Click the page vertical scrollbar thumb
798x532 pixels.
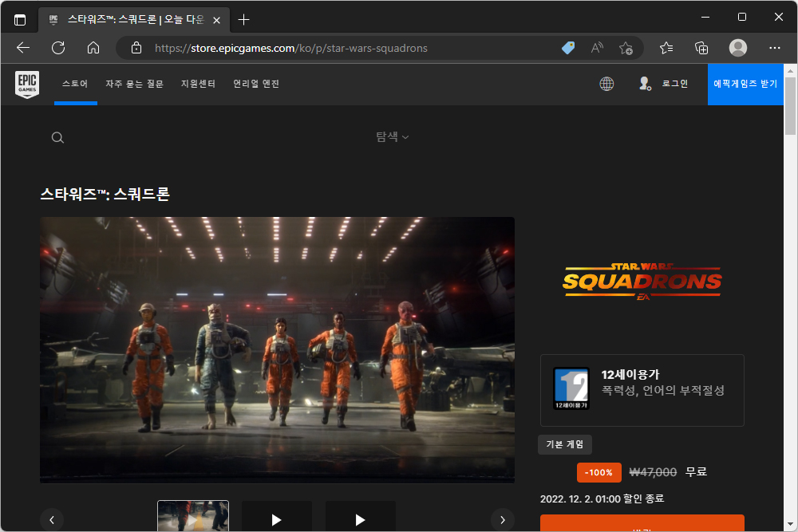pos(790,106)
